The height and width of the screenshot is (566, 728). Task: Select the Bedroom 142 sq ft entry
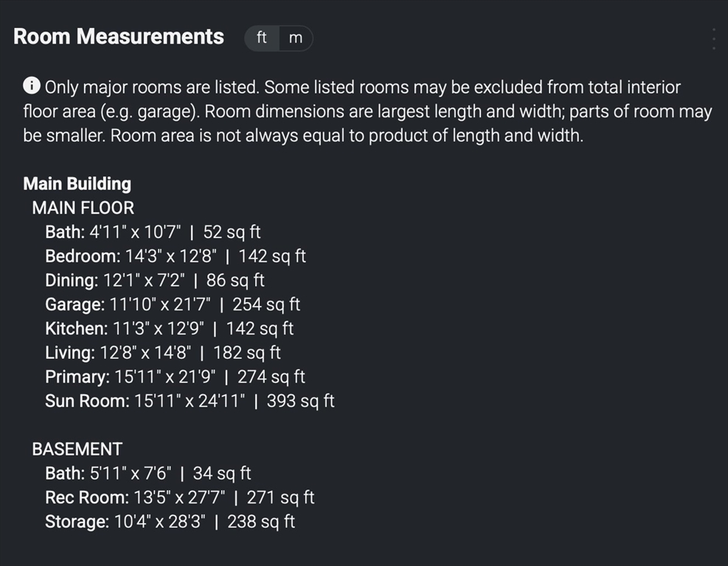tap(176, 256)
